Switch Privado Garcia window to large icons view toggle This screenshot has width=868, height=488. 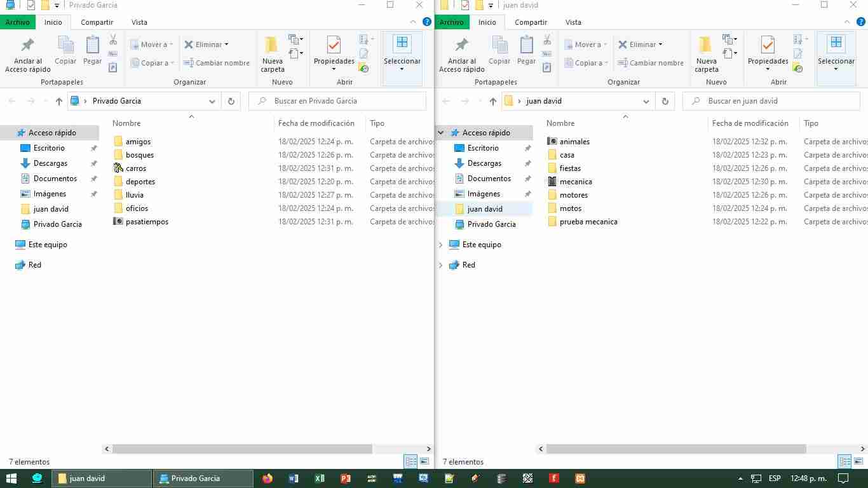(424, 462)
